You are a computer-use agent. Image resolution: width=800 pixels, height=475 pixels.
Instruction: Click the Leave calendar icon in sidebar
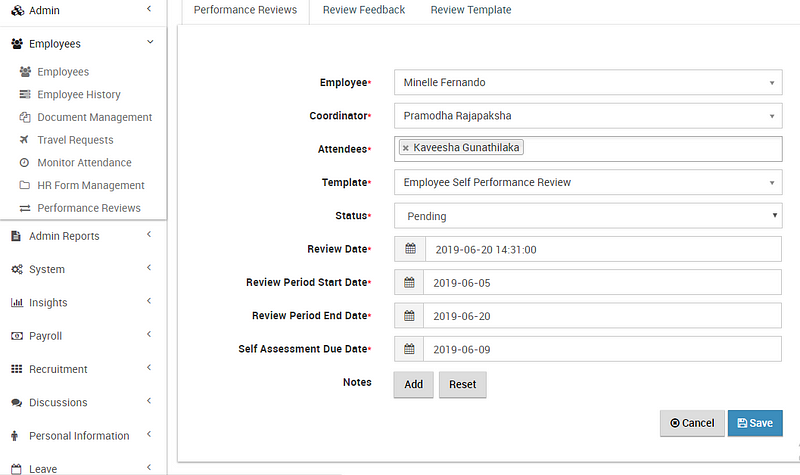(x=16, y=469)
